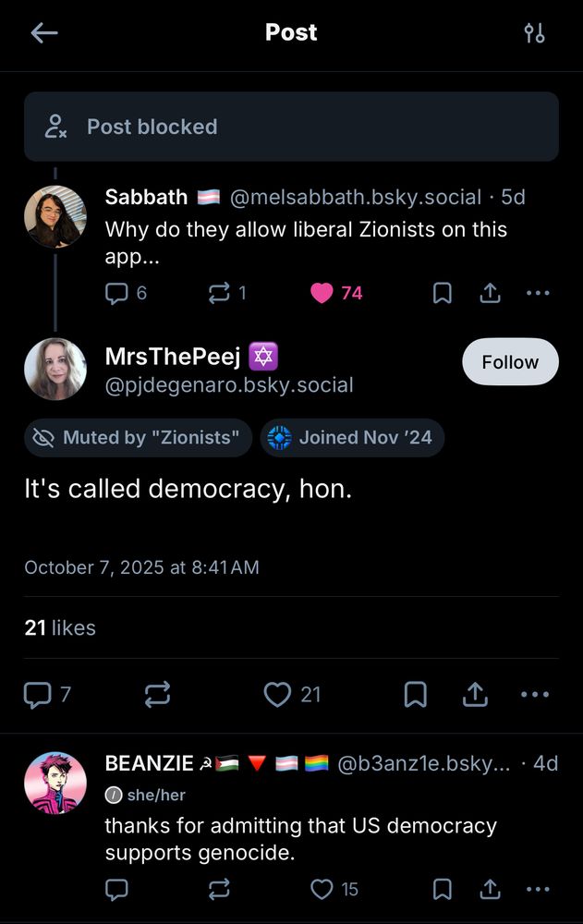583x924 pixels.
Task: Tap the Muted by "Zionists" label
Action: click(139, 437)
